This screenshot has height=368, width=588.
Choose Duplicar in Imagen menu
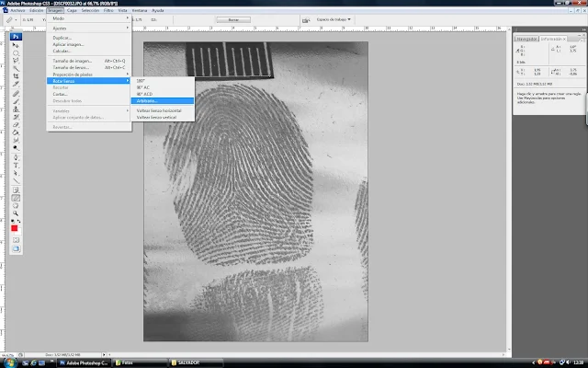point(89,38)
